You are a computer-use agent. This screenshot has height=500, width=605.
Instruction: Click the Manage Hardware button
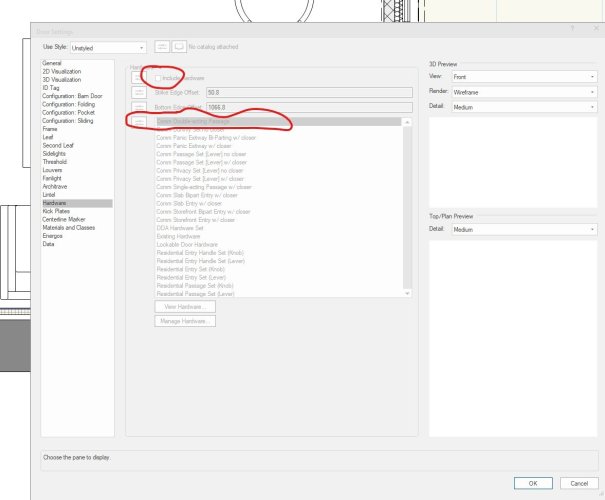coord(184,321)
